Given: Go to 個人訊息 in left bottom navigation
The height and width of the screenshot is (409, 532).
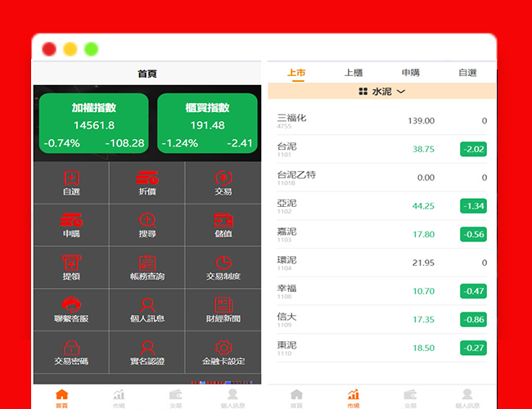Looking at the screenshot, I should tap(232, 398).
